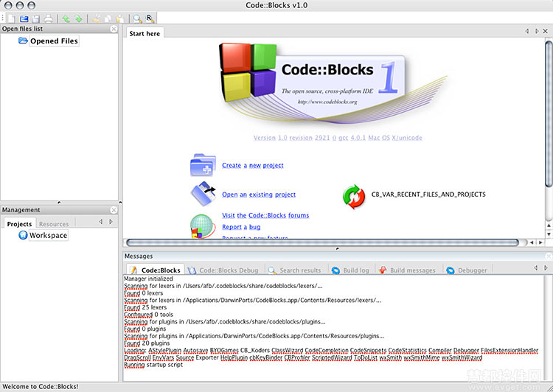
Task: Click the Found 25 lexers log line
Action: pos(145,307)
